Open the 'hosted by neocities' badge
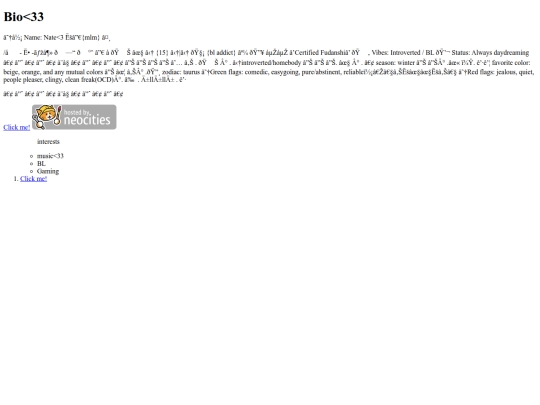Screen dimensions: 540x405 point(74,117)
